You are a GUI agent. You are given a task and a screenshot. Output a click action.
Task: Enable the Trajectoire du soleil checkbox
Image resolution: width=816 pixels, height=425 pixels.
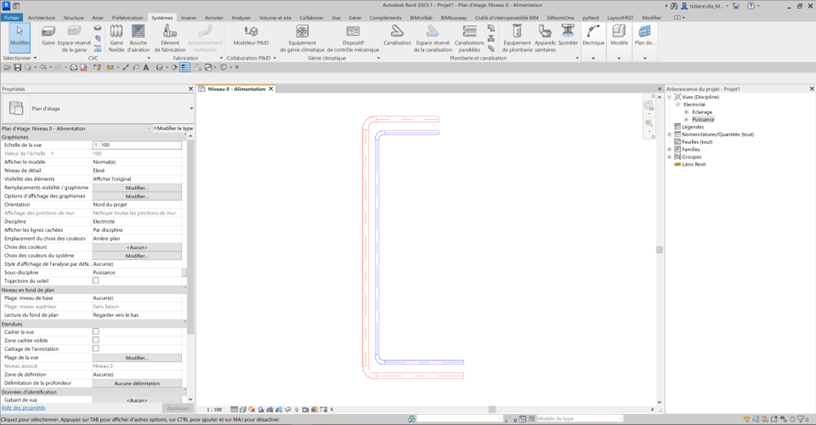pos(96,281)
